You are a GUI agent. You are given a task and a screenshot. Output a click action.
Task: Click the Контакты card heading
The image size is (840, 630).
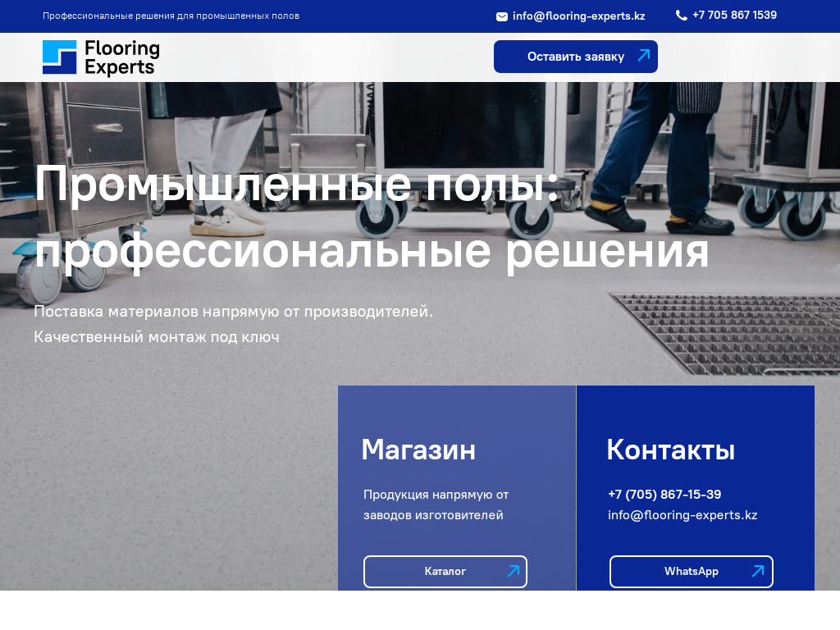(x=671, y=450)
